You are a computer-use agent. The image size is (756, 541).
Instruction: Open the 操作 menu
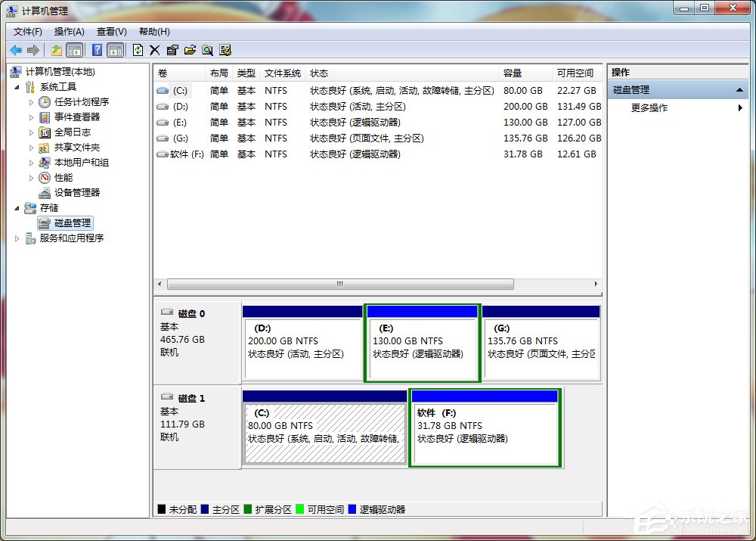[69, 31]
